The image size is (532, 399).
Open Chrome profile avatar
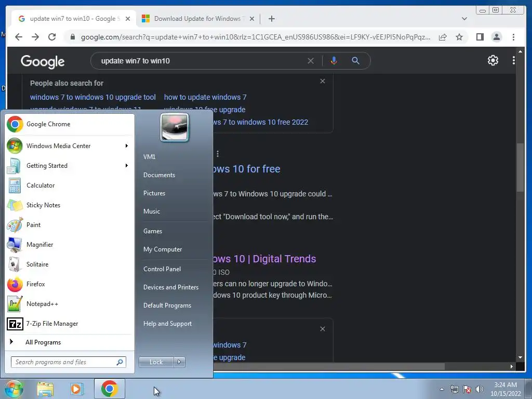click(496, 37)
